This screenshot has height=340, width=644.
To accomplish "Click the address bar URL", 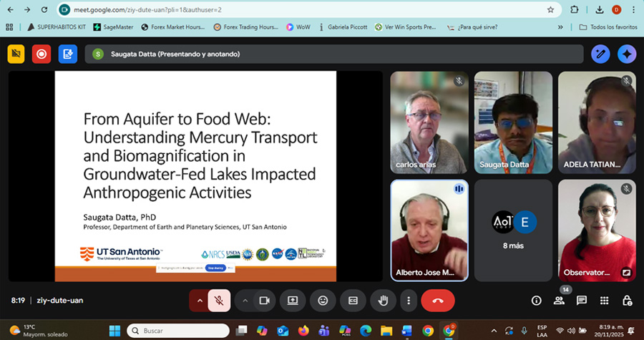I will tap(147, 10).
